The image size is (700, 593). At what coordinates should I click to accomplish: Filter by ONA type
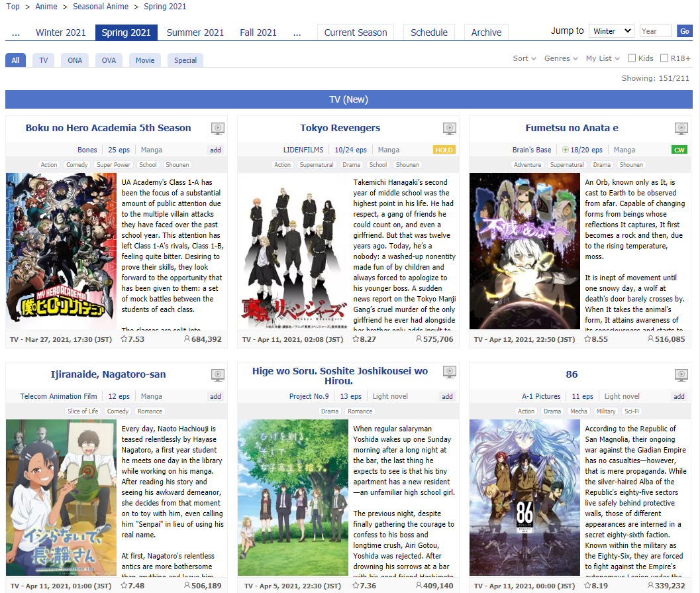click(75, 60)
